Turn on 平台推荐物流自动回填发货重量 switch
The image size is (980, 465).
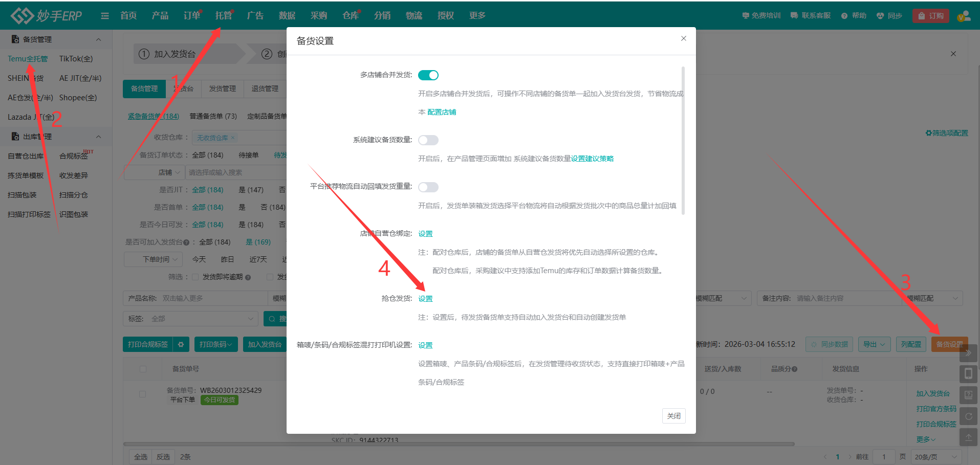pyautogui.click(x=428, y=187)
